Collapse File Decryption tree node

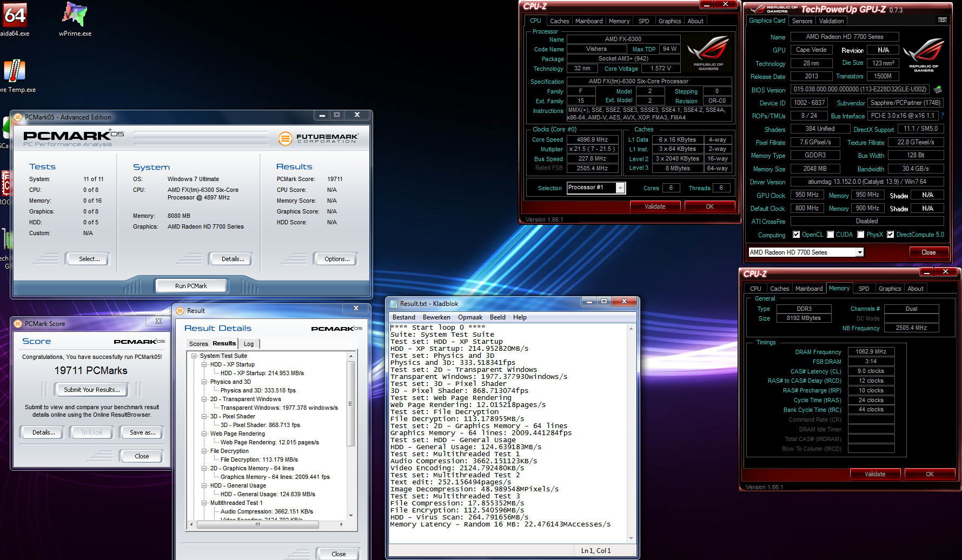(x=204, y=451)
